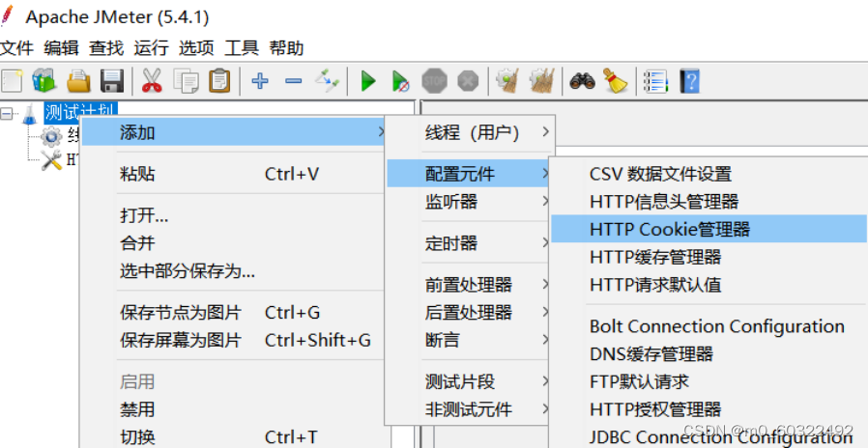The image size is (868, 448).
Task: Open the Templates icon in toolbar
Action: 44,81
